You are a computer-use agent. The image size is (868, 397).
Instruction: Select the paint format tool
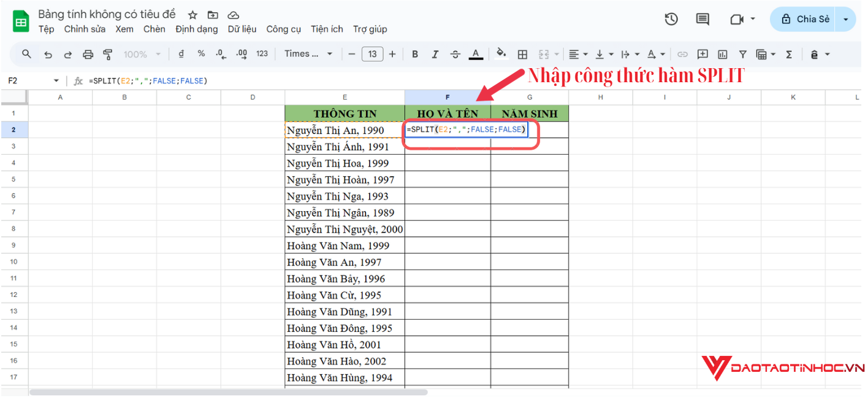click(108, 54)
